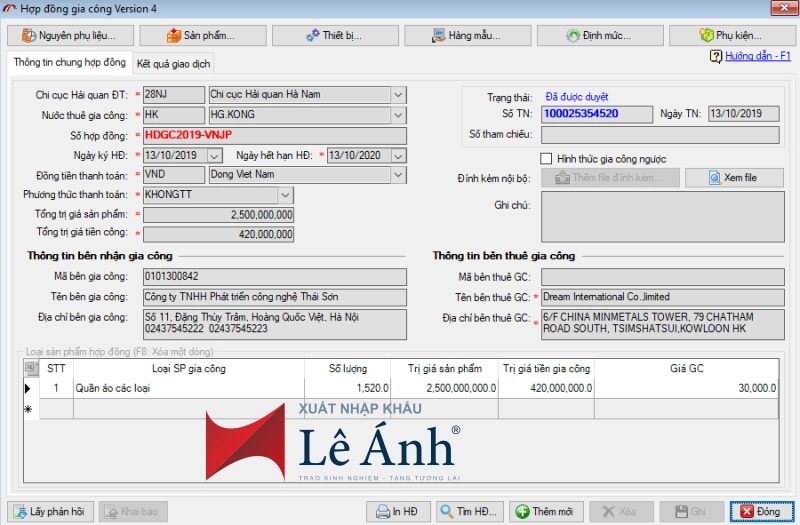Viewport: 800px width, 525px height.
Task: Expand Chi cục Hải quan dropdown
Action: 398,95
